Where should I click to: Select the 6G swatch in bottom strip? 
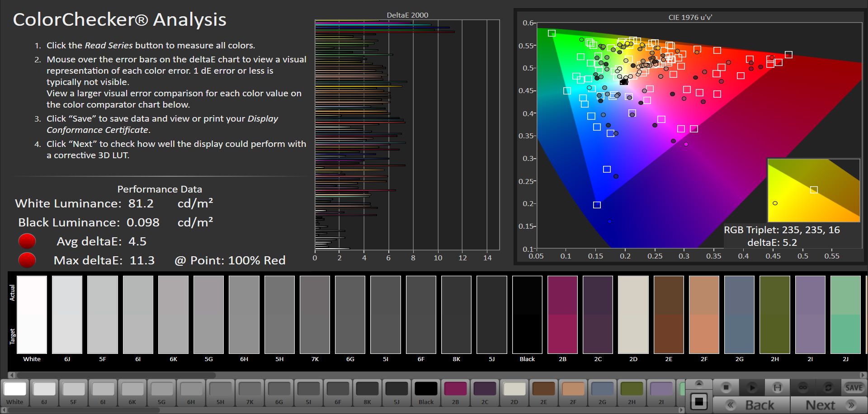[x=279, y=393]
